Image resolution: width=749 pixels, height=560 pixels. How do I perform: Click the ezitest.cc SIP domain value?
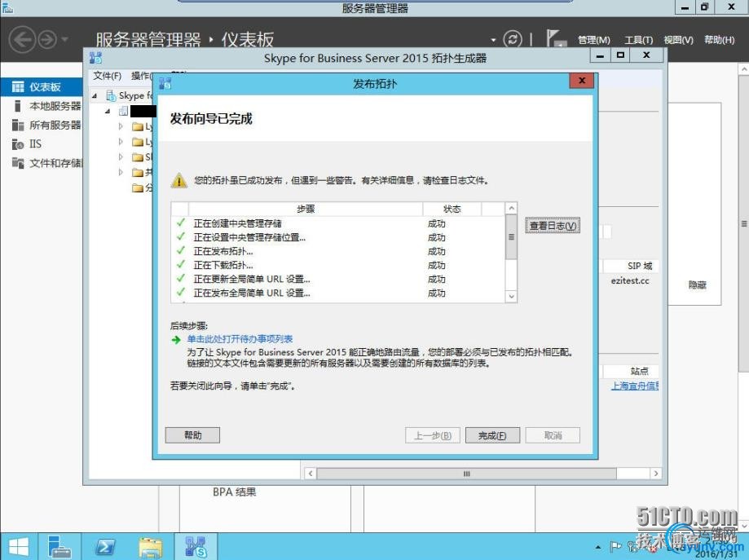630,281
